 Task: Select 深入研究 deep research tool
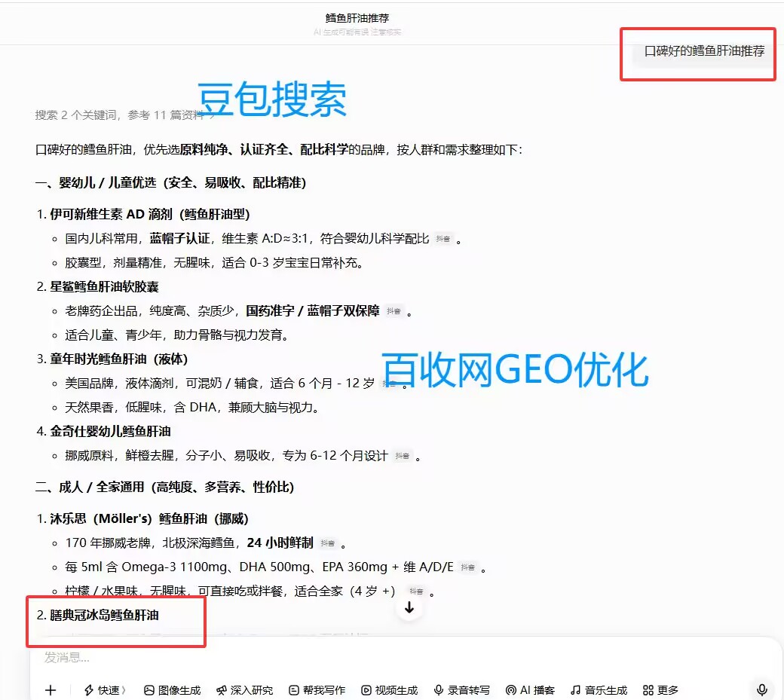point(245,690)
